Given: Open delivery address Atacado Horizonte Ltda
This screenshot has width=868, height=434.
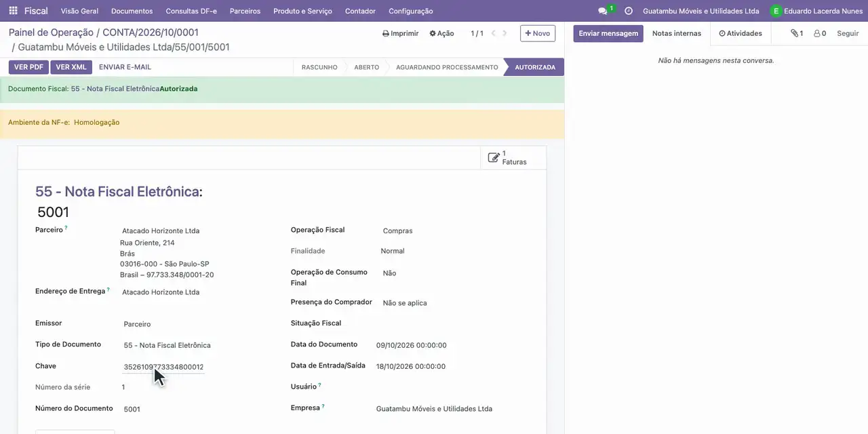Looking at the screenshot, I should tap(161, 292).
